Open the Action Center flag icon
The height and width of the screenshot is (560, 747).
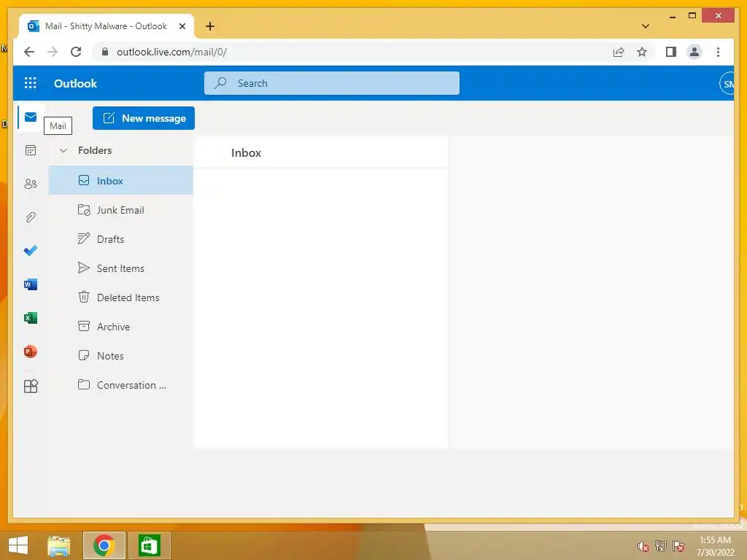click(678, 545)
